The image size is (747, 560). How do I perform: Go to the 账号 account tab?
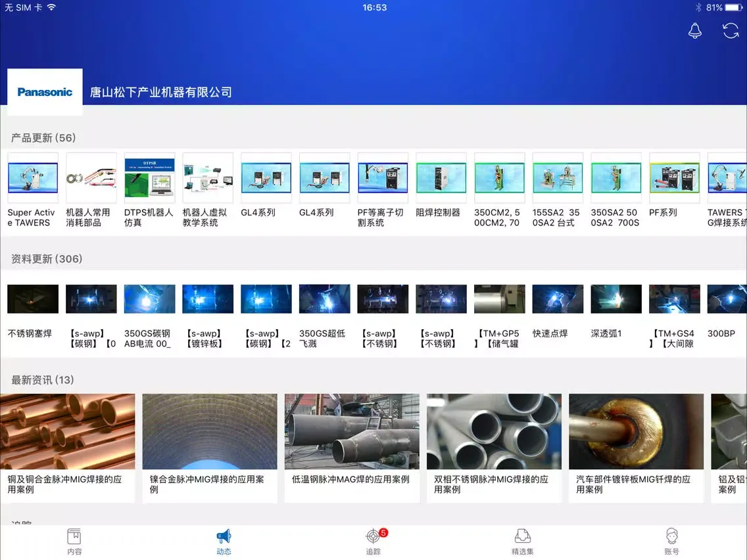pyautogui.click(x=671, y=536)
